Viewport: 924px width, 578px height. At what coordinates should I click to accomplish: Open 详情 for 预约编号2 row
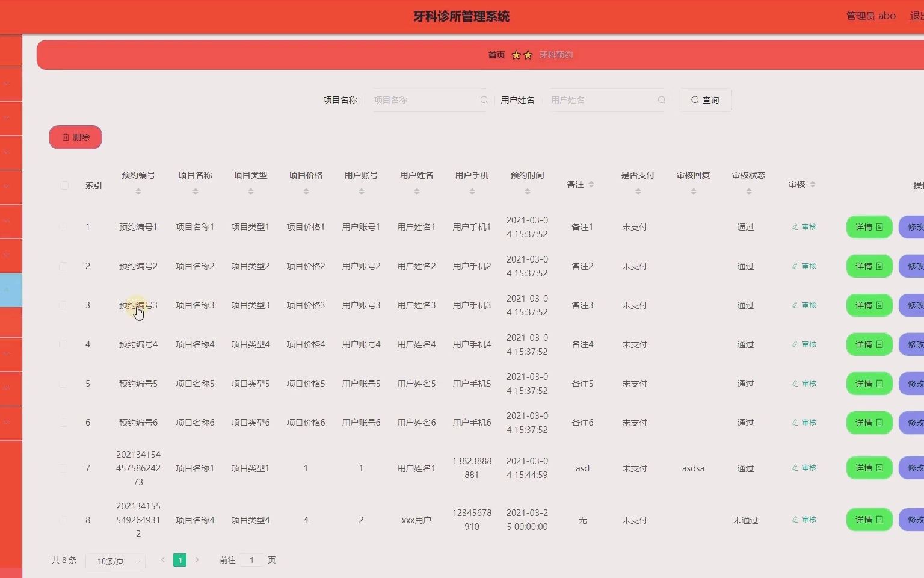click(x=869, y=266)
